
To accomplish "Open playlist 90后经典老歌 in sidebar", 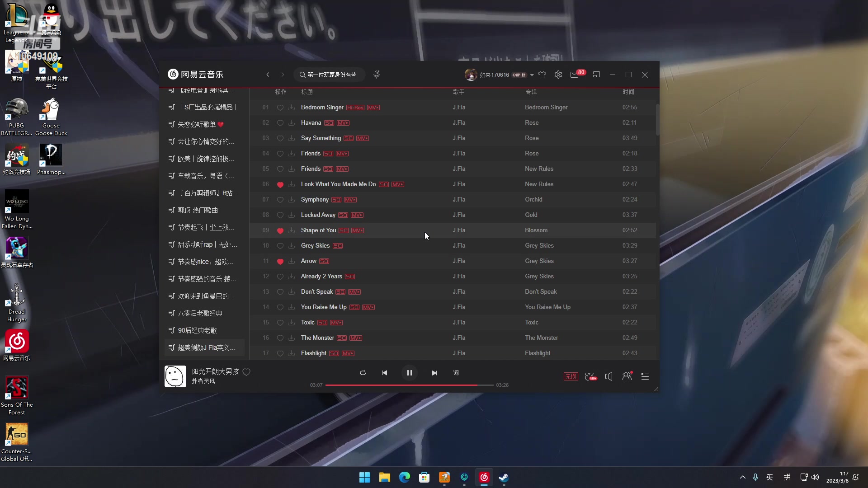I will tap(192, 330).
